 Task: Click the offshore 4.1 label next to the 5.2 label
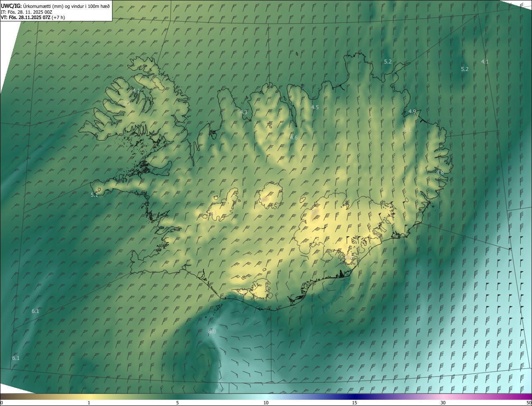(485, 61)
